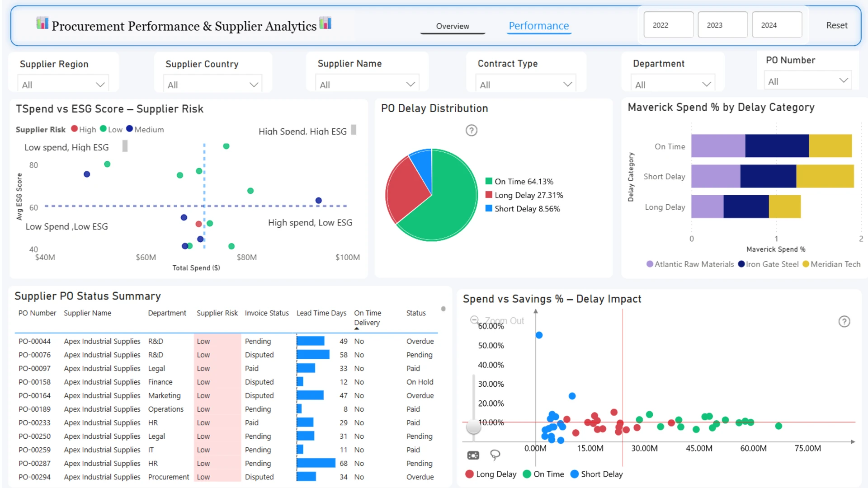
Task: Sort by the Status column header
Action: click(416, 313)
